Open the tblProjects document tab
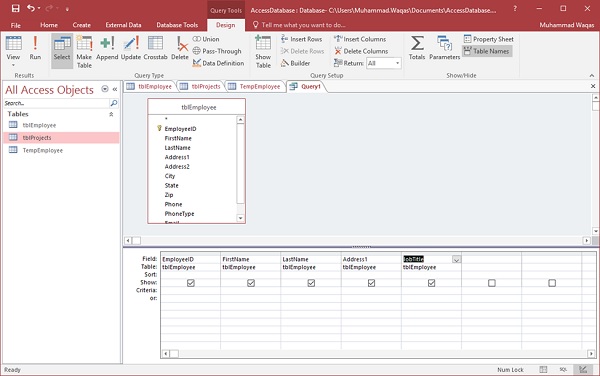This screenshot has height=376, width=600. coord(201,86)
